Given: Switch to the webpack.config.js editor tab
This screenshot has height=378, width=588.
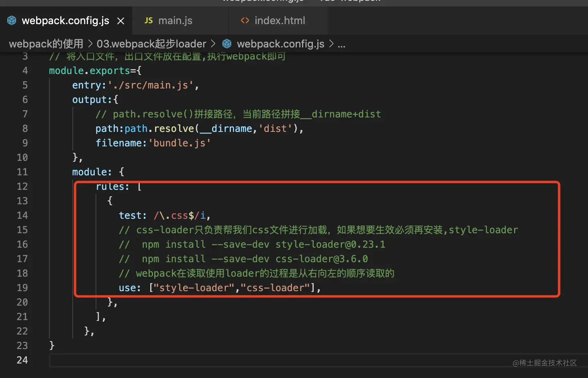Looking at the screenshot, I should point(65,21).
